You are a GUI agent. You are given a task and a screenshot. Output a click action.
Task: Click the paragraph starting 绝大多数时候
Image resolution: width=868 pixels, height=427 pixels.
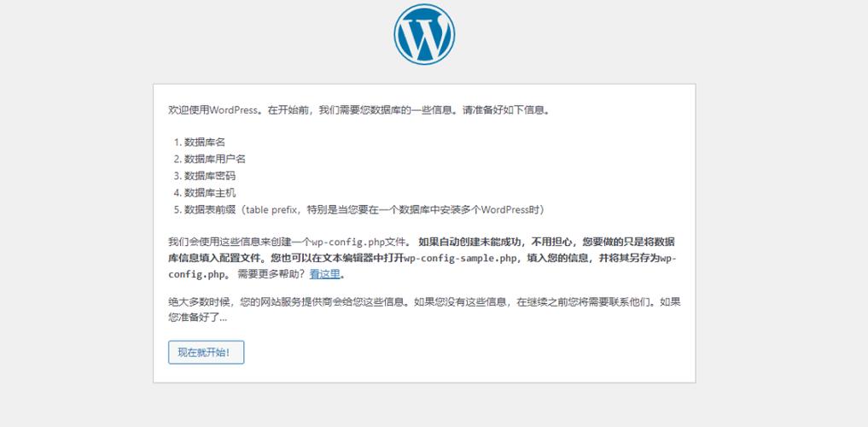(424, 310)
